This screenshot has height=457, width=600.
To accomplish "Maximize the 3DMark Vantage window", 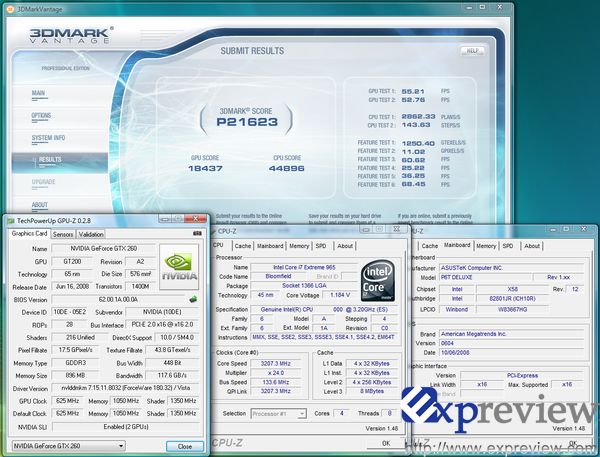I will pos(483,8).
